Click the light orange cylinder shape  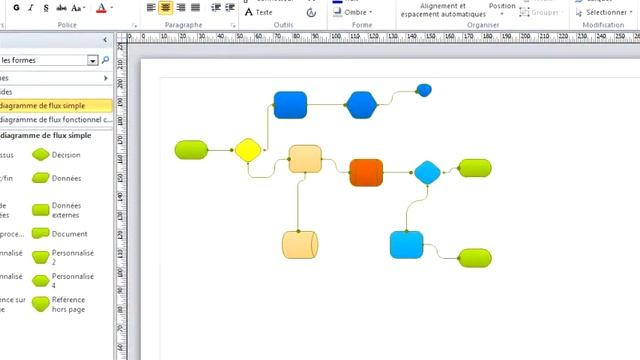click(300, 245)
